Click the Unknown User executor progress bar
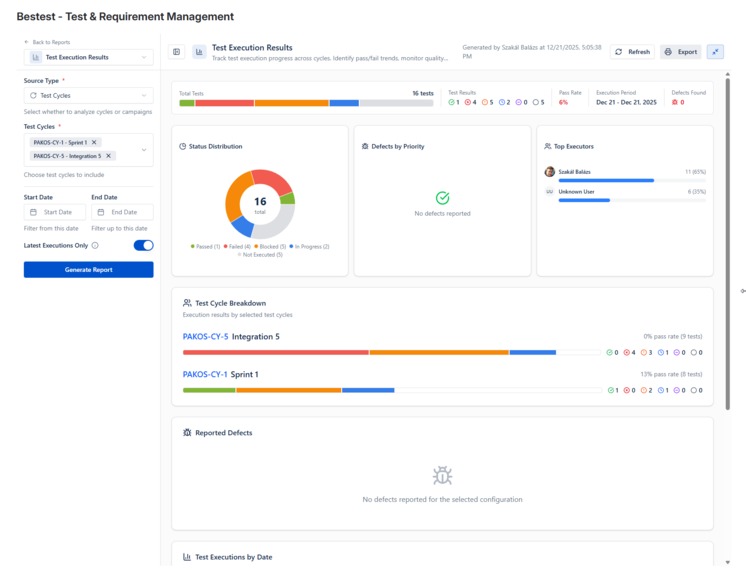 (632, 200)
